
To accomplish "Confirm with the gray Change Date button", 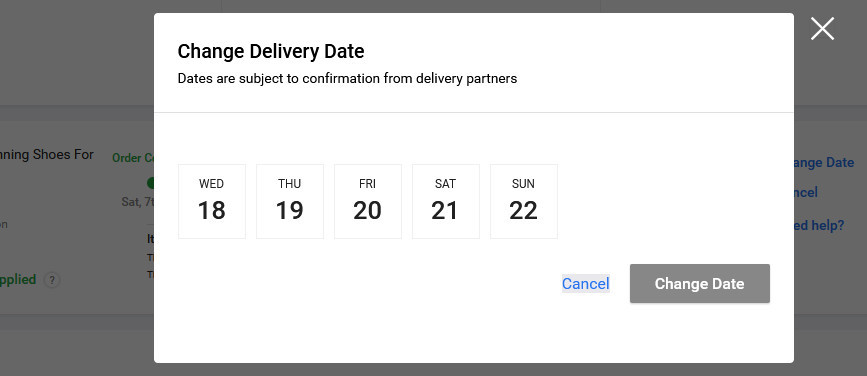I will coord(699,284).
